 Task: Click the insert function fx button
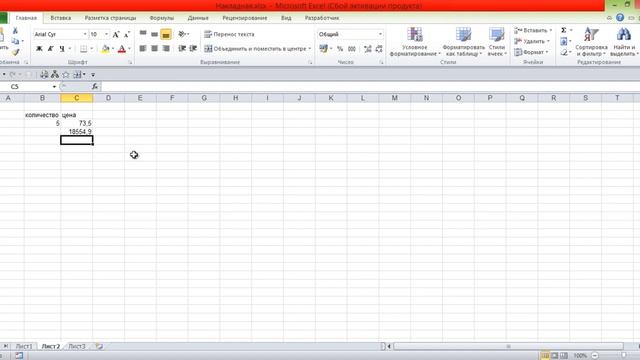[95, 87]
